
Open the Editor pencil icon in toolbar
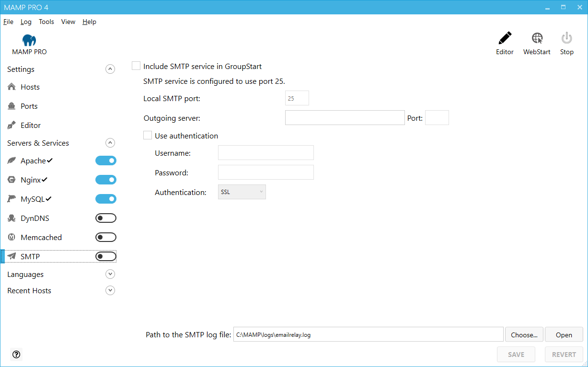(x=505, y=38)
